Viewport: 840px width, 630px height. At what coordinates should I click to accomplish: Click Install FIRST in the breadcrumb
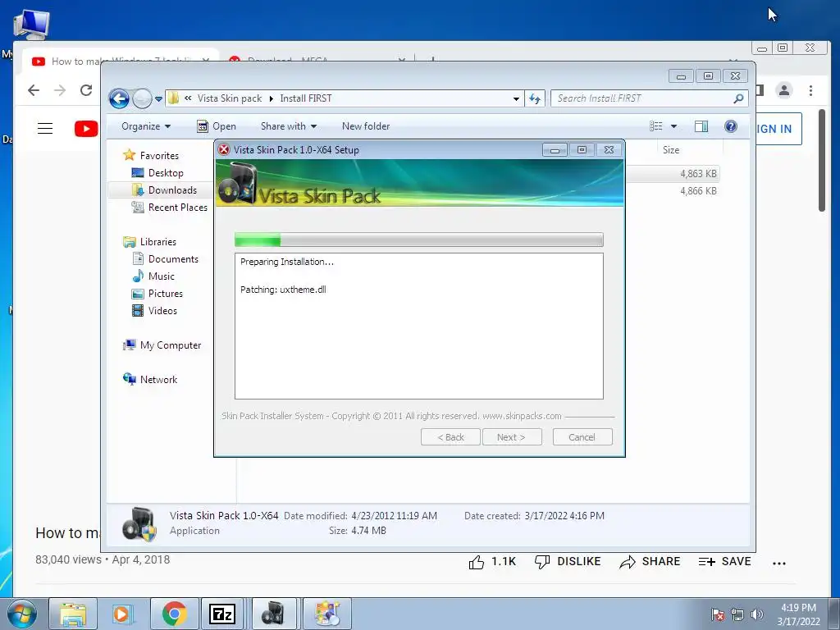tap(305, 98)
